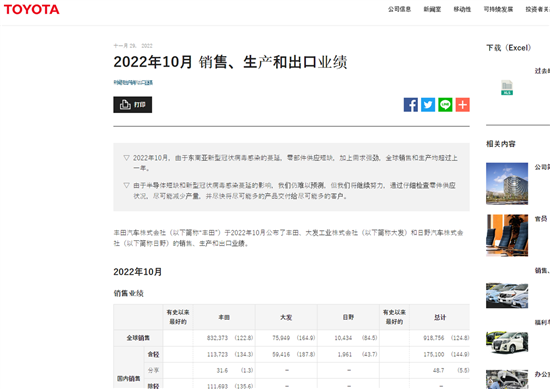
Task: Click the tag link under the headline
Action: (x=133, y=82)
